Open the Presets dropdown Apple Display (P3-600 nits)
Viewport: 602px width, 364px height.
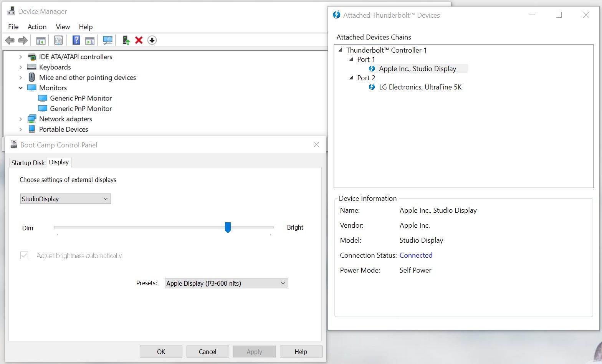[x=227, y=283]
